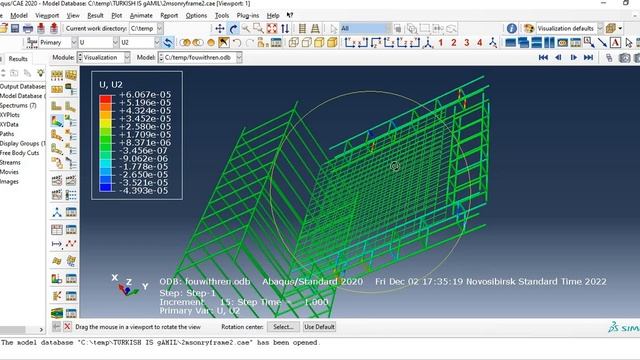The image size is (640, 360).
Task: Select Display Groups tree item
Action: pyautogui.click(x=22, y=143)
